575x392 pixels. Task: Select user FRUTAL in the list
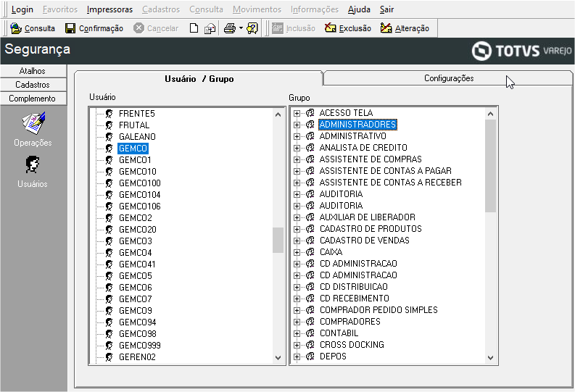[x=134, y=125]
